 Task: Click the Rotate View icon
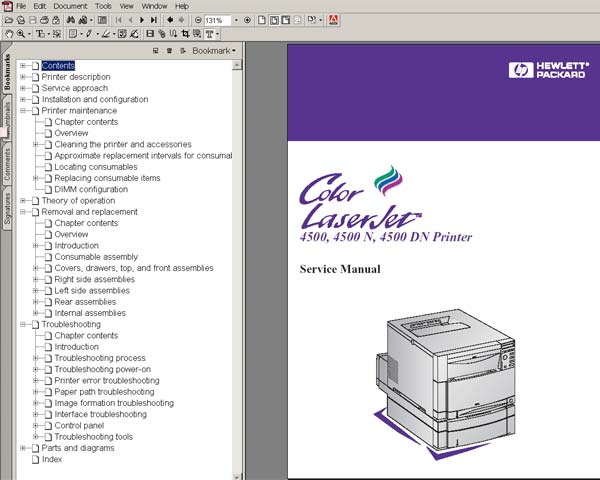312,20
